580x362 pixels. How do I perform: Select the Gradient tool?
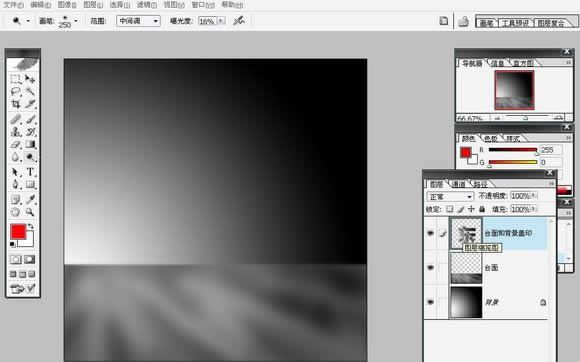30,144
